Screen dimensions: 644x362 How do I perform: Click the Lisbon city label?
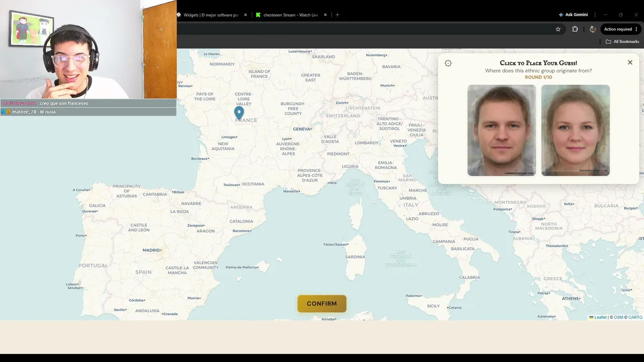pos(72,284)
